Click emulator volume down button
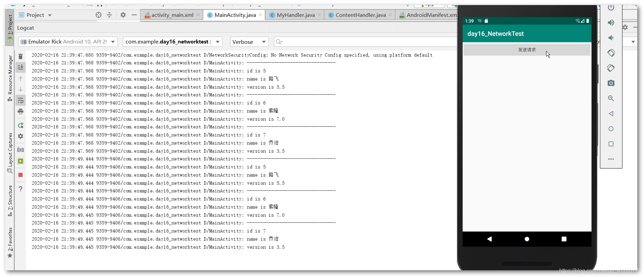644x277 pixels. [x=611, y=38]
